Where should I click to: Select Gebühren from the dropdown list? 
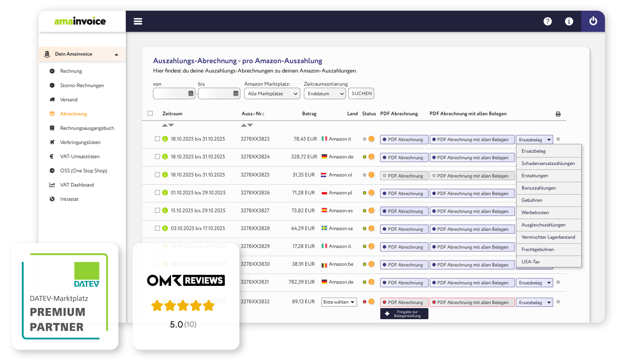(x=549, y=200)
